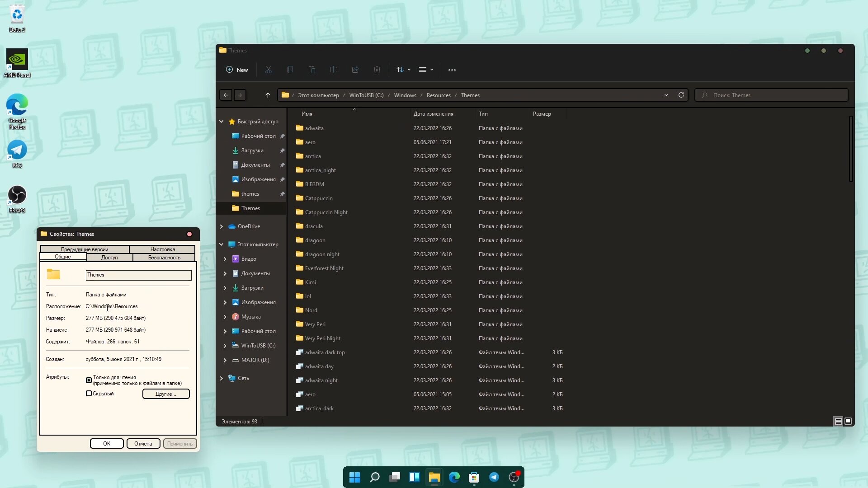
Task: Expand the Видео tree node
Action: pyautogui.click(x=225, y=259)
